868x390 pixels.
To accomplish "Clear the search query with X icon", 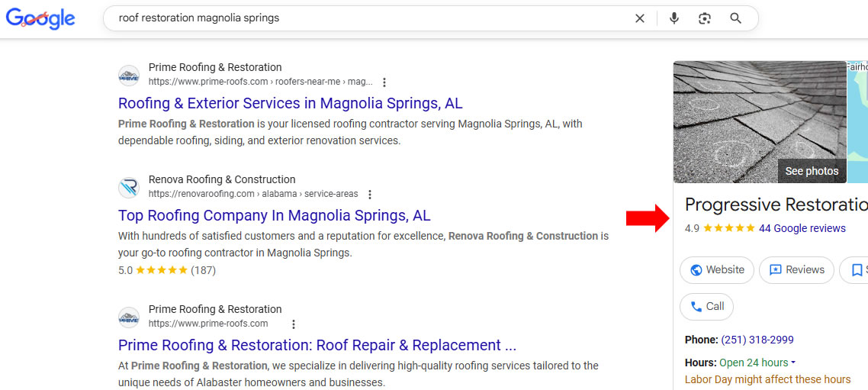I will click(x=640, y=18).
